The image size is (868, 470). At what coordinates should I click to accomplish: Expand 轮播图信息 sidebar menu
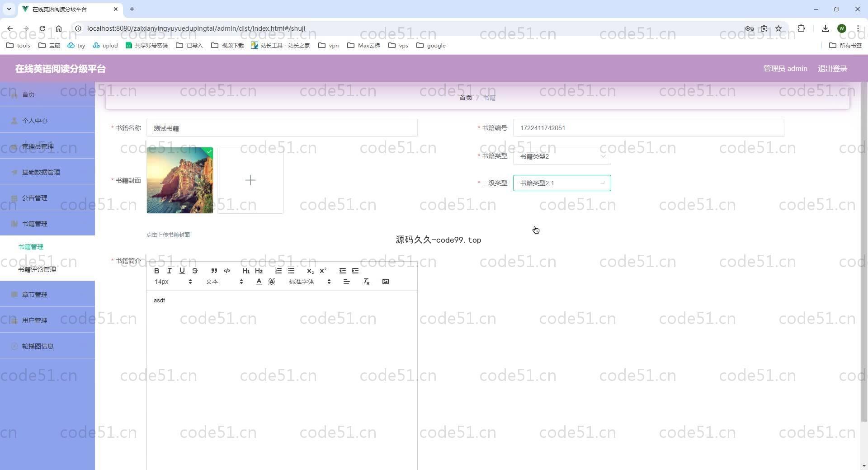47,346
